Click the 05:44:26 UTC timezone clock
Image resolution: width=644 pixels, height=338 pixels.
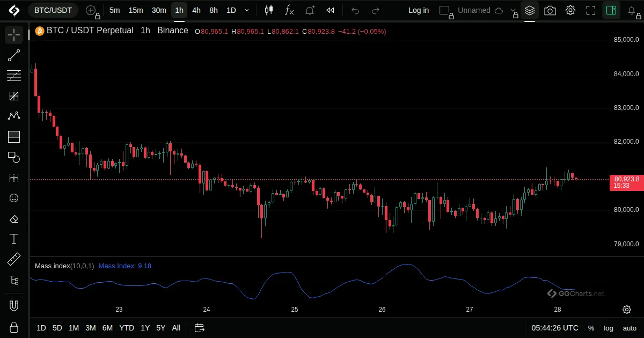[x=555, y=328]
